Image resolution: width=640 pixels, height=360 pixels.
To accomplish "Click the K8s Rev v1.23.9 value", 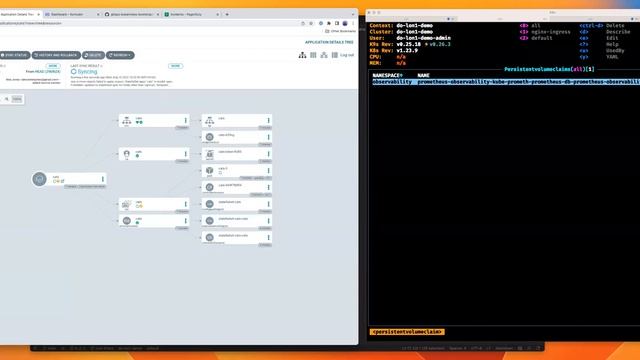I will tap(407, 51).
